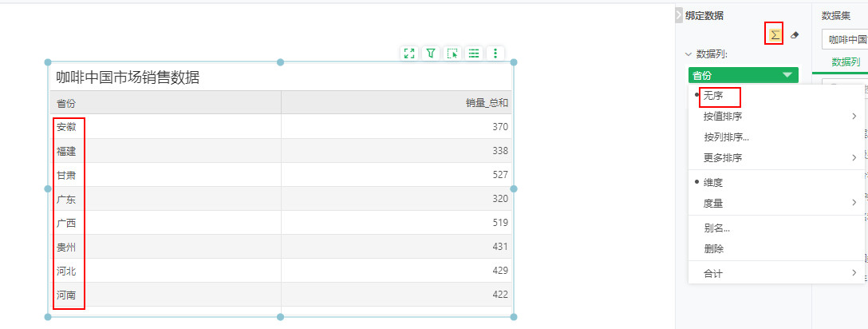
Task: Click the eraser clear icon
Action: coord(794,35)
